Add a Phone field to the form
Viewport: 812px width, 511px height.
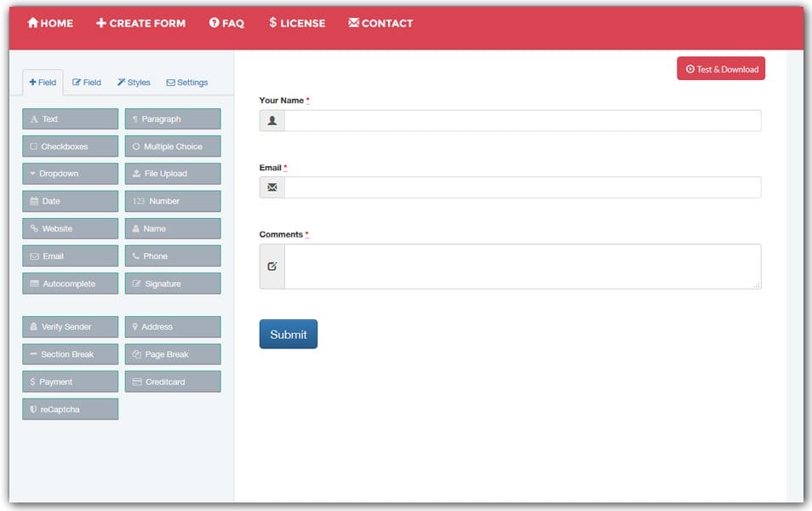172,255
